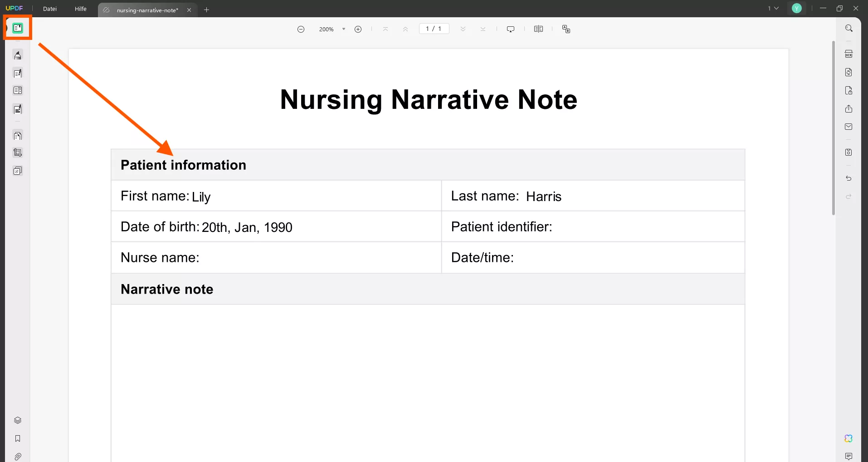The height and width of the screenshot is (462, 868).
Task: Open the search magnifier
Action: coord(848,29)
